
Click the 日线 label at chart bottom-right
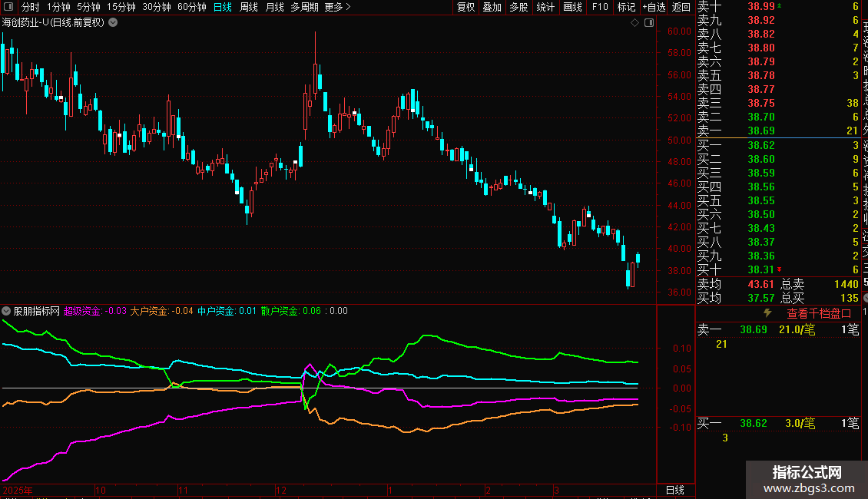(x=674, y=490)
